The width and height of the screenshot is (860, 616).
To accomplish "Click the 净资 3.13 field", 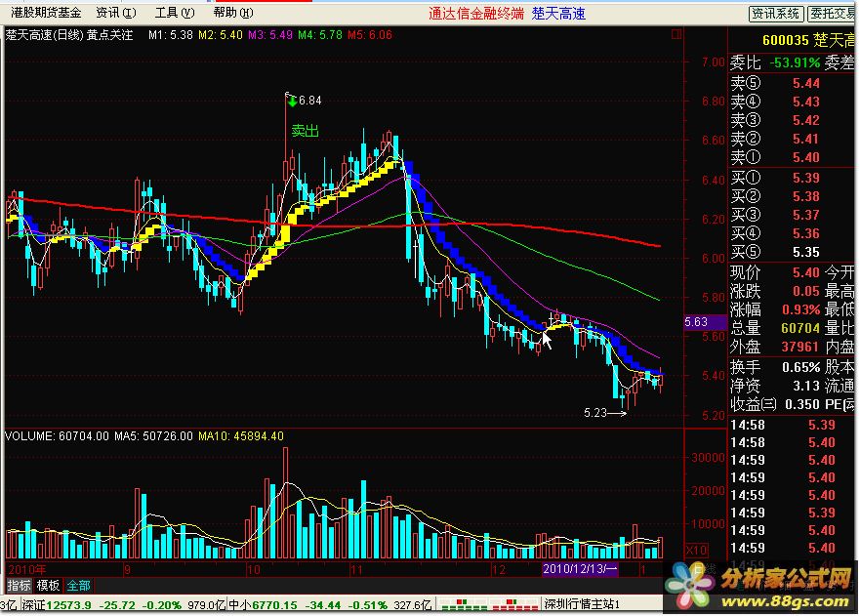I will click(x=775, y=386).
